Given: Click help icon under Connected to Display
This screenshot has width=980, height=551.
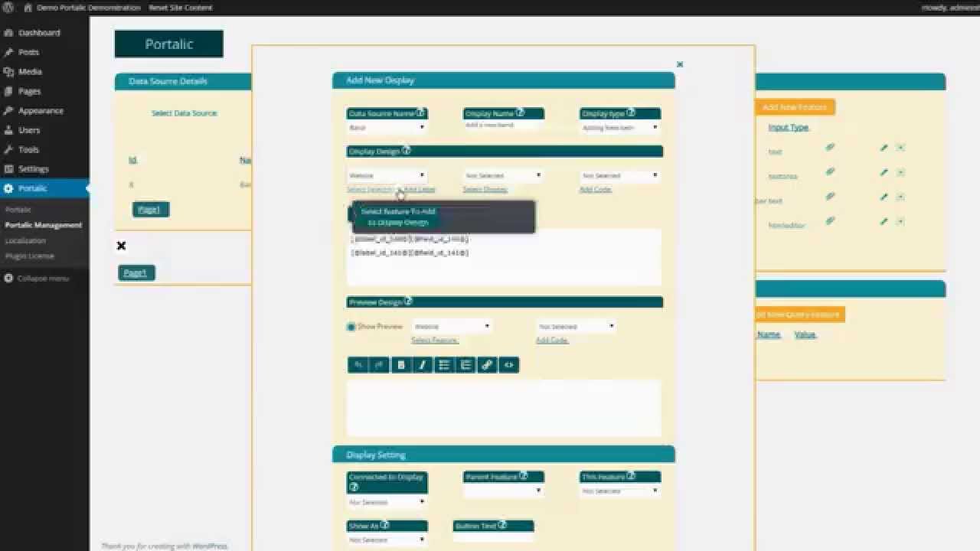Looking at the screenshot, I should pyautogui.click(x=354, y=486).
